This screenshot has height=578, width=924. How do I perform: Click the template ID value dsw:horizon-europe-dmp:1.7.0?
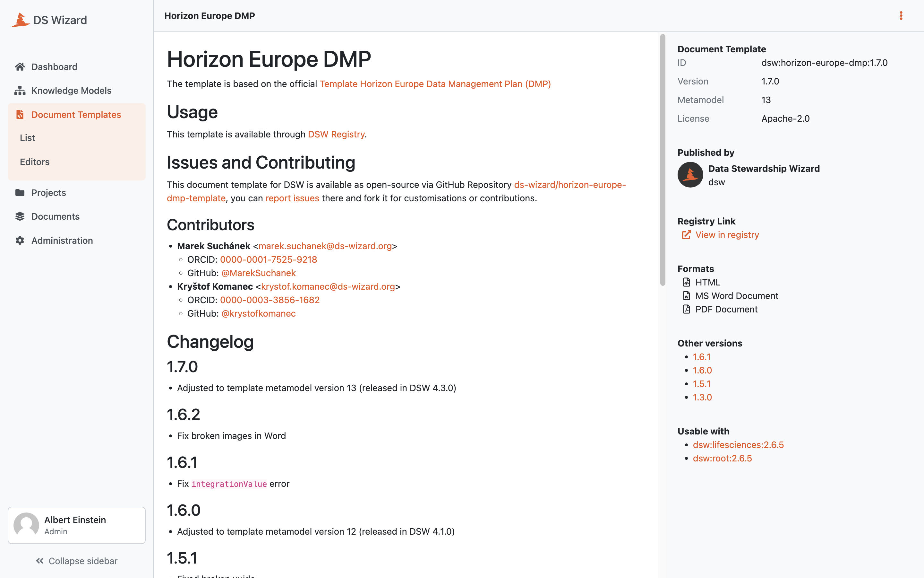click(x=824, y=63)
